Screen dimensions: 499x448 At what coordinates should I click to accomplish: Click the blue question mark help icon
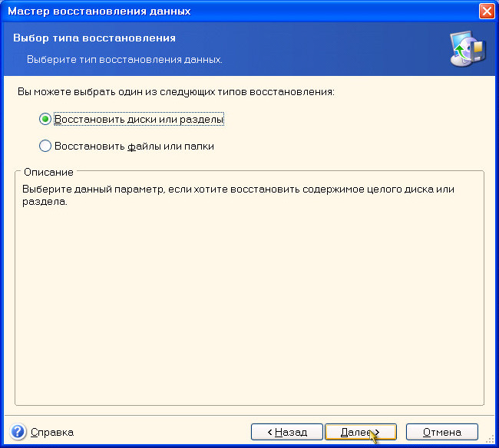pos(18,432)
